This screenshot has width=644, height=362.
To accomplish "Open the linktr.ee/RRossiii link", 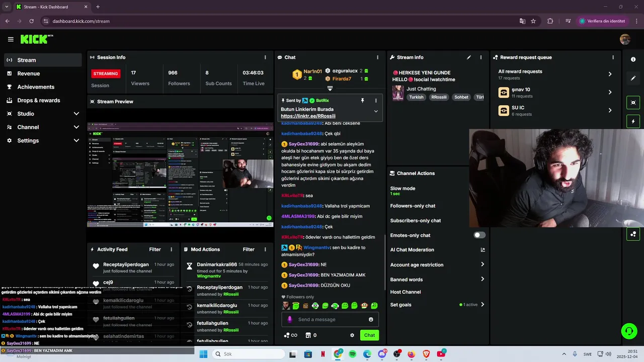I will (308, 116).
